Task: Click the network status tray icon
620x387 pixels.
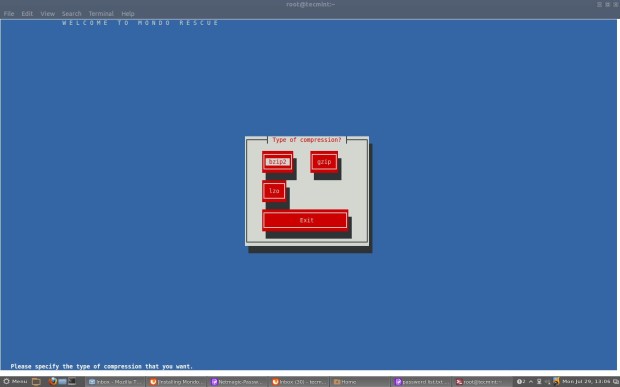Action: click(x=539, y=381)
